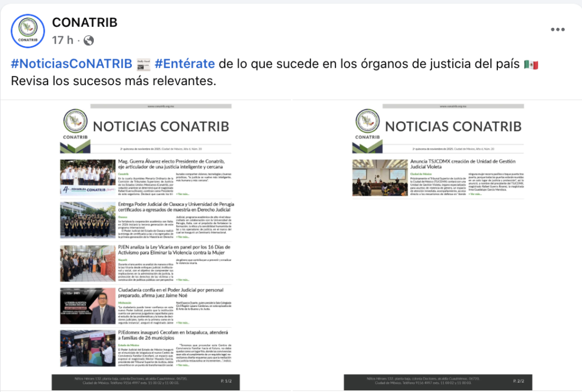Open the TSJCDMX conference room photo

(x=379, y=178)
